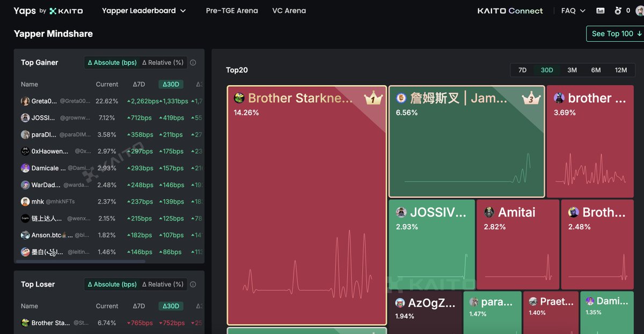Click Brother Sta avatar in Top Loser list
Screen dimensions: 644x334
click(x=25, y=323)
